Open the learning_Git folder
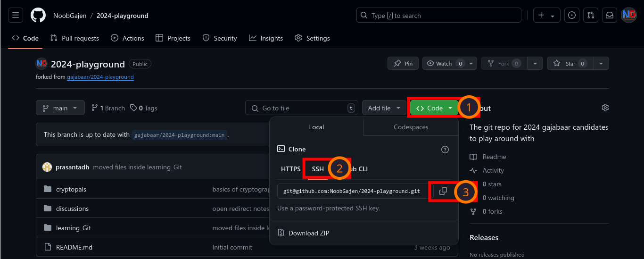 (x=74, y=228)
